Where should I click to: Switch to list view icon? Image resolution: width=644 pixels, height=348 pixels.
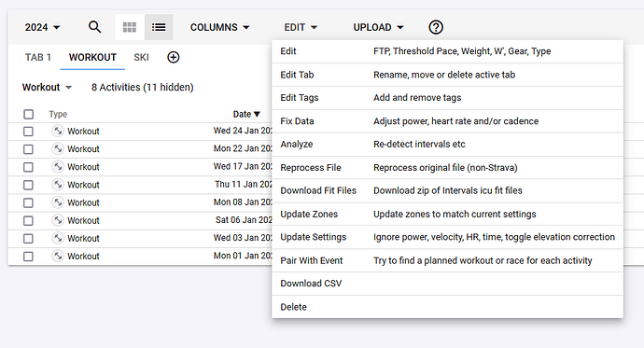[x=159, y=27]
